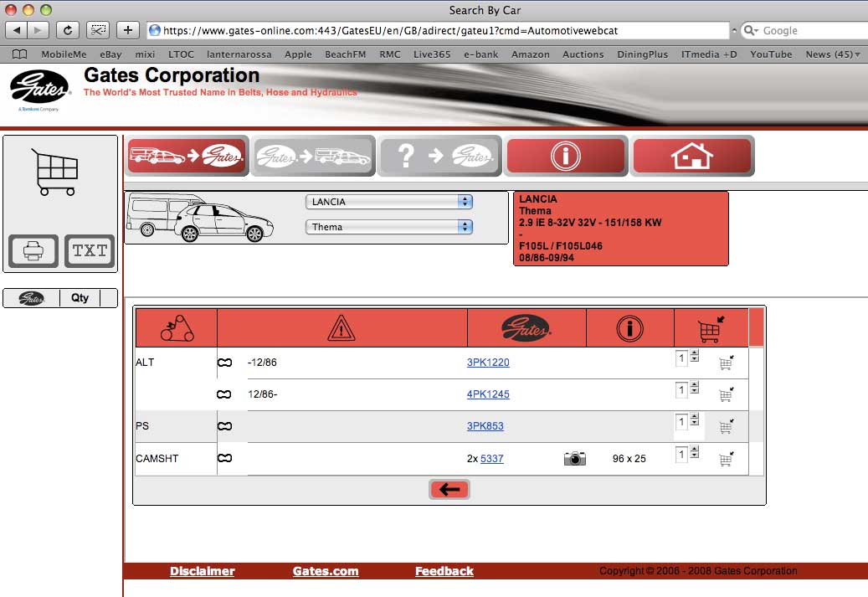Click 96 x 25 dimension text
The height and width of the screenshot is (597, 868).
pos(629,459)
